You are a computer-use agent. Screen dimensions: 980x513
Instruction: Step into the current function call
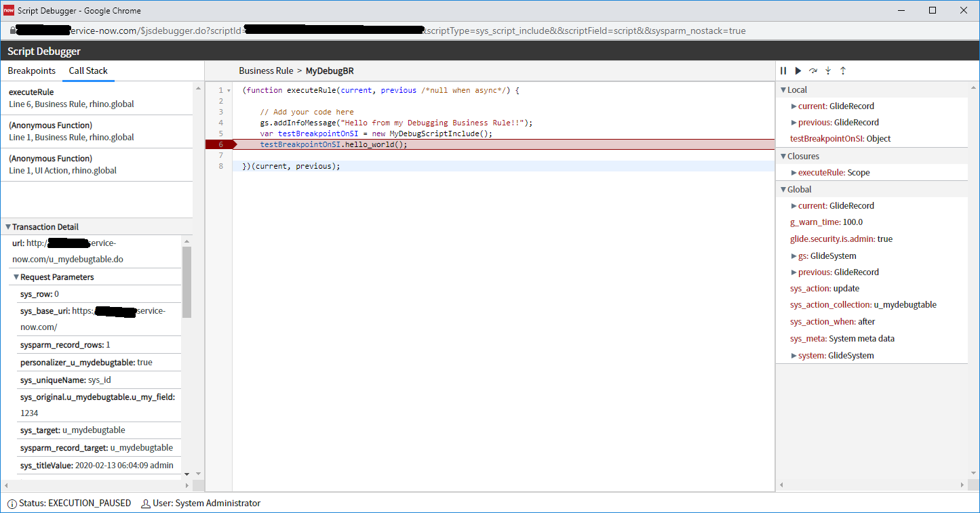click(x=828, y=70)
